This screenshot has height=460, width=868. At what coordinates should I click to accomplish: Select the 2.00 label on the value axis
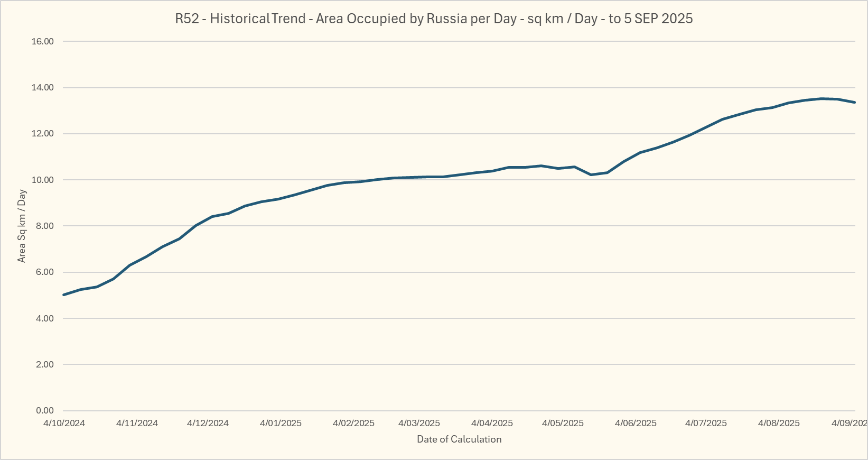point(45,364)
